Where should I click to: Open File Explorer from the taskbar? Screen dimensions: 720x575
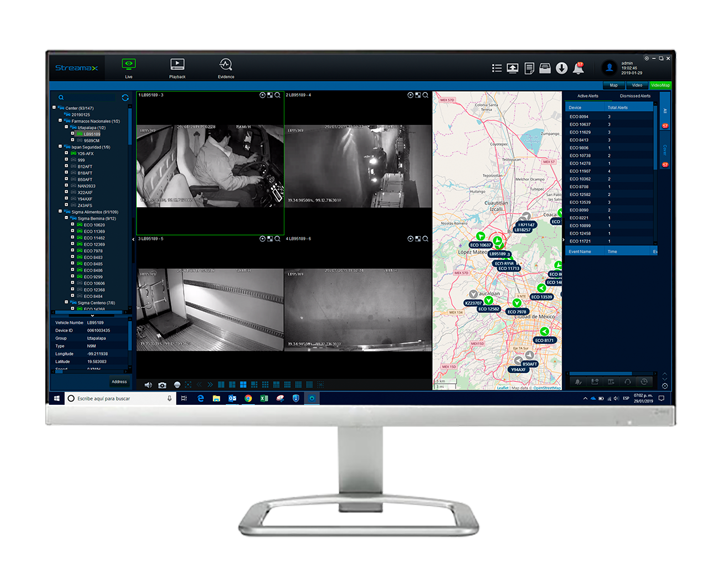click(216, 399)
